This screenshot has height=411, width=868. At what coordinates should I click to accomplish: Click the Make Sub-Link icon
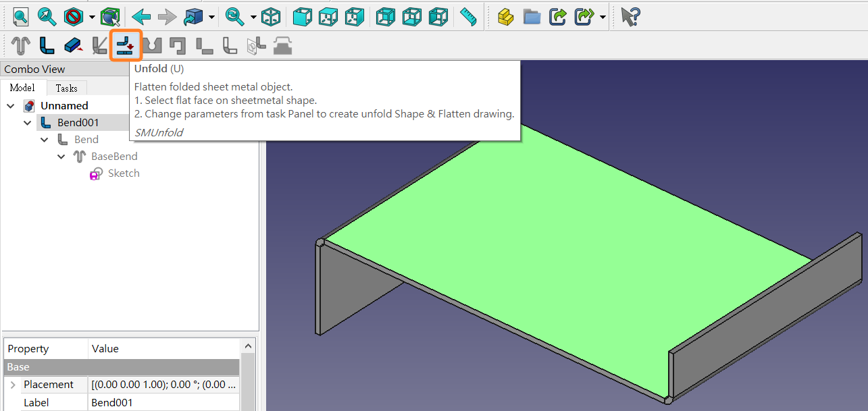pos(584,17)
